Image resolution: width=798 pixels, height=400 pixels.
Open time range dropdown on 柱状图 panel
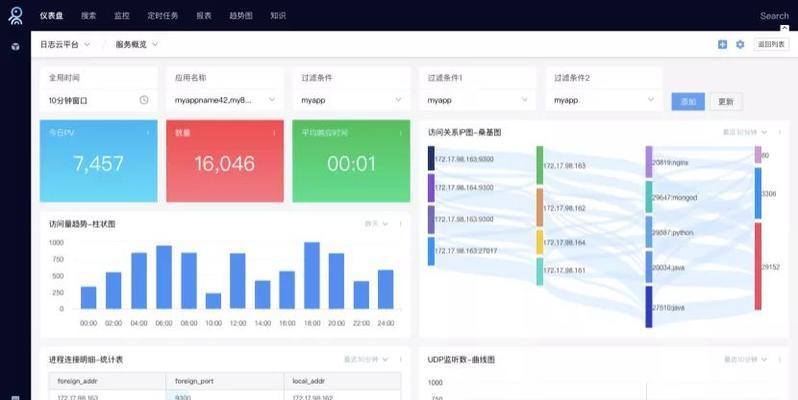[376, 224]
